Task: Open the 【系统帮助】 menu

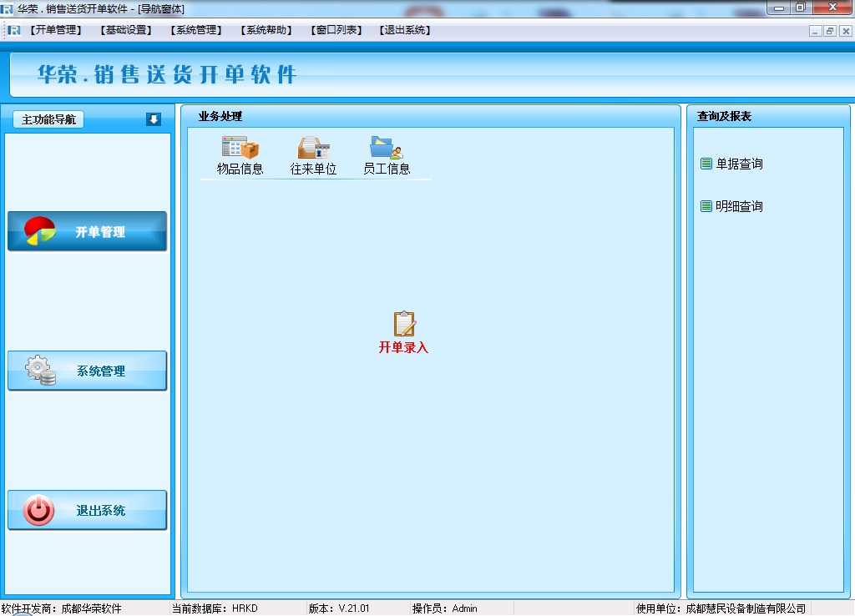Action: [266, 30]
